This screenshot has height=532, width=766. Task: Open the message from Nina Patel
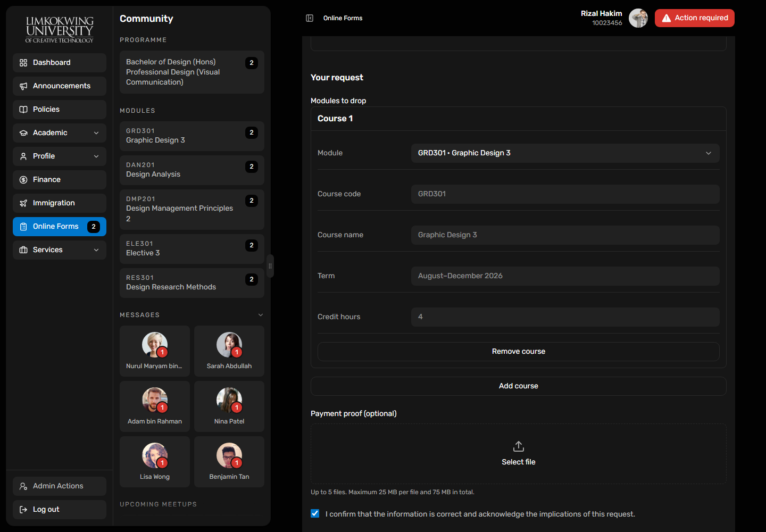point(229,406)
